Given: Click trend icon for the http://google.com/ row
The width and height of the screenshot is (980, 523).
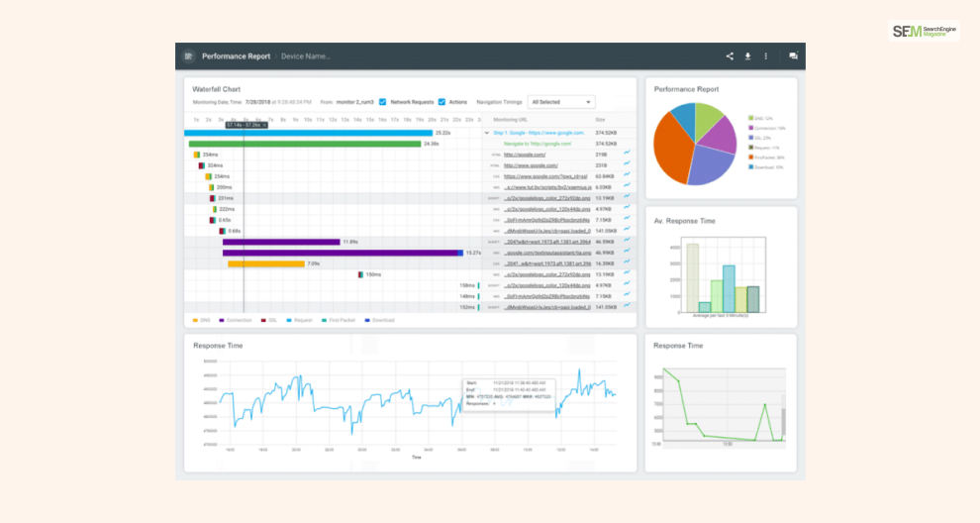Looking at the screenshot, I should tap(627, 153).
